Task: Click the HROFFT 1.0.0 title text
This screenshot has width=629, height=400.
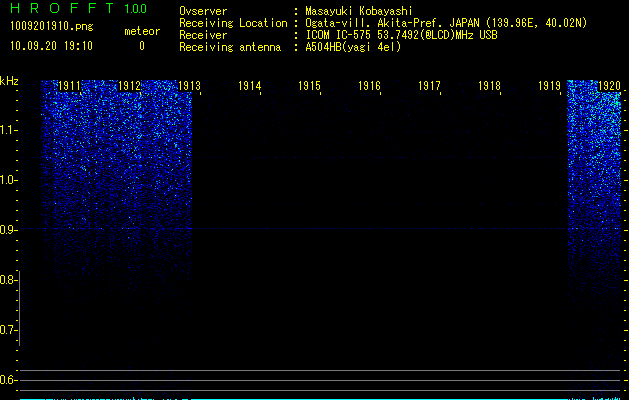Action: 78,8
